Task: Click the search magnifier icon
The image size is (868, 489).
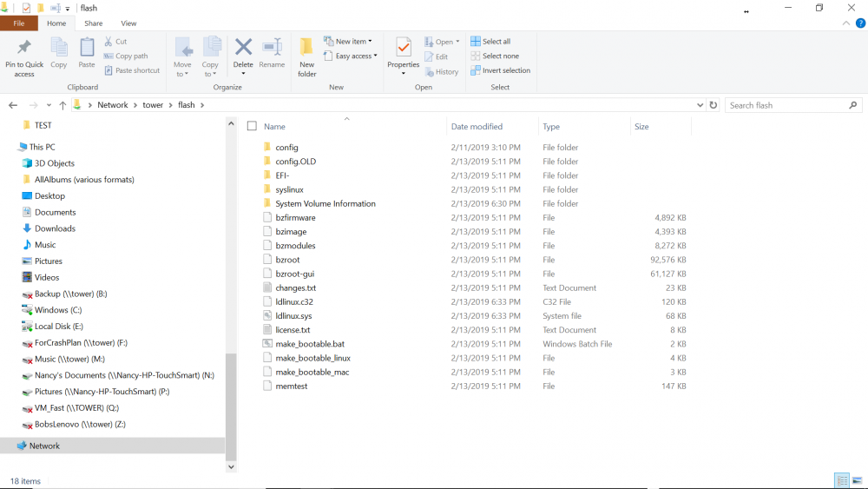Action: (853, 105)
